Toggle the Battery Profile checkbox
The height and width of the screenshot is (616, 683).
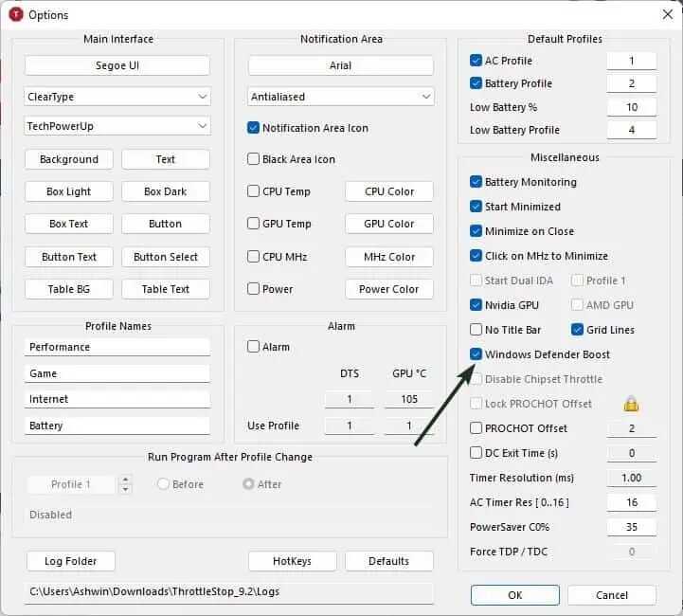point(476,83)
